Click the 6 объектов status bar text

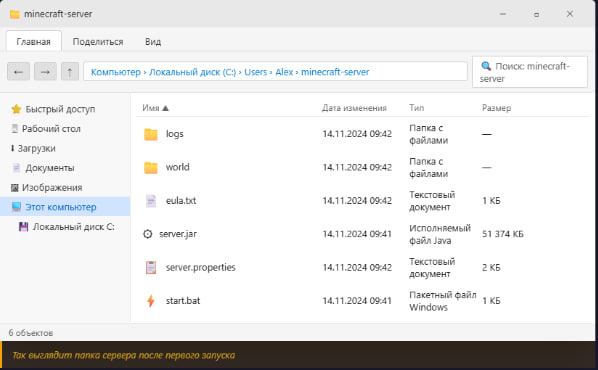[x=31, y=333]
